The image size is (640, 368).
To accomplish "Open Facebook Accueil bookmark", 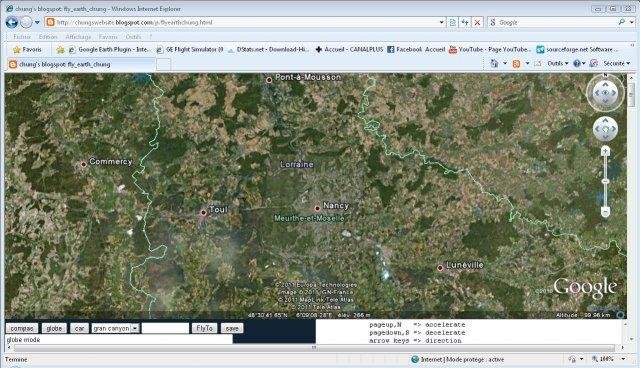I will pyautogui.click(x=416, y=49).
